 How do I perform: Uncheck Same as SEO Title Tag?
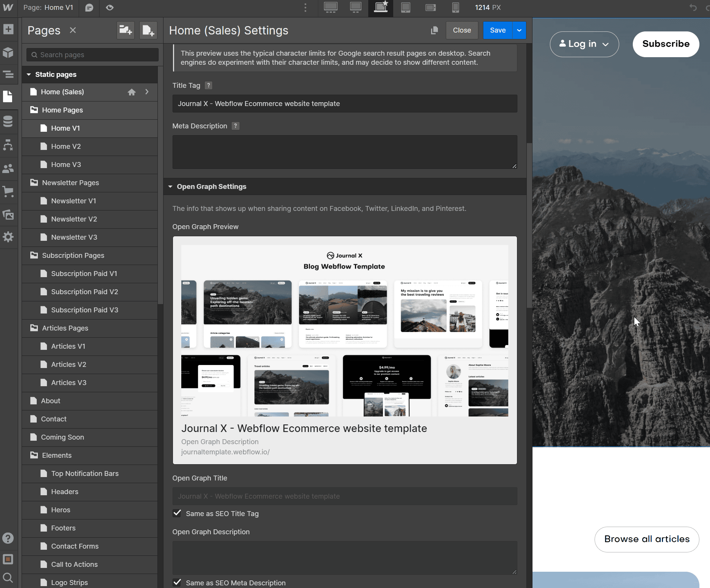[177, 513]
